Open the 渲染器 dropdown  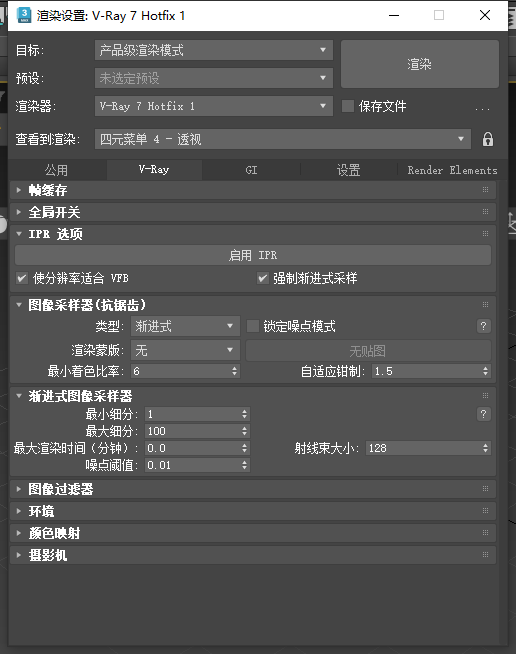(214, 106)
